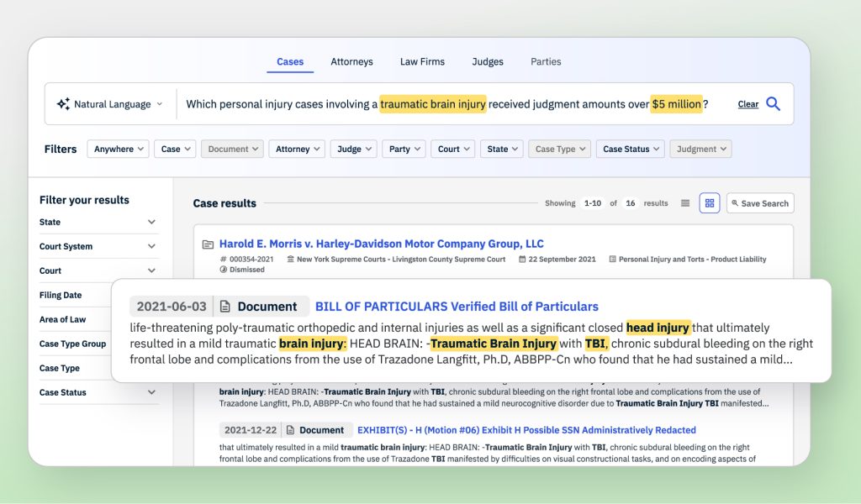
Task: Expand the Case Status sidebar filter
Action: 151,392
